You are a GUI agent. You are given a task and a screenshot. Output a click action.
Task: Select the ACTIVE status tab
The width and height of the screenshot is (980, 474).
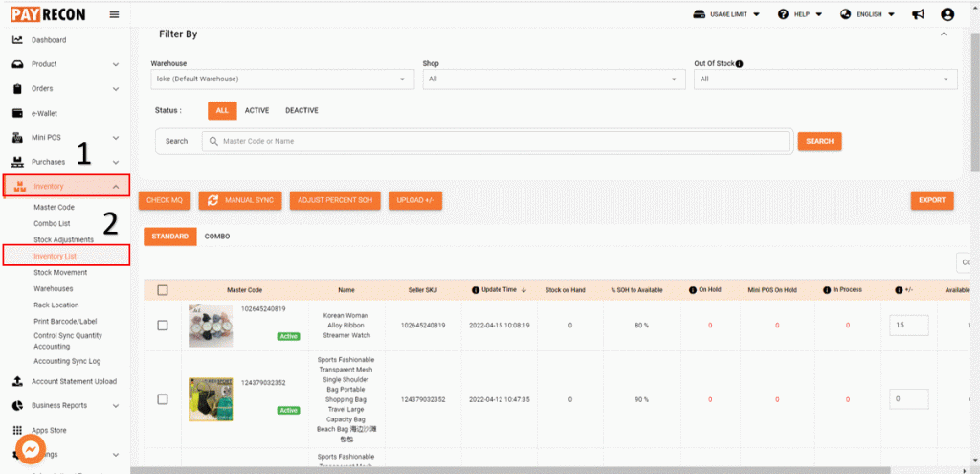pyautogui.click(x=256, y=110)
